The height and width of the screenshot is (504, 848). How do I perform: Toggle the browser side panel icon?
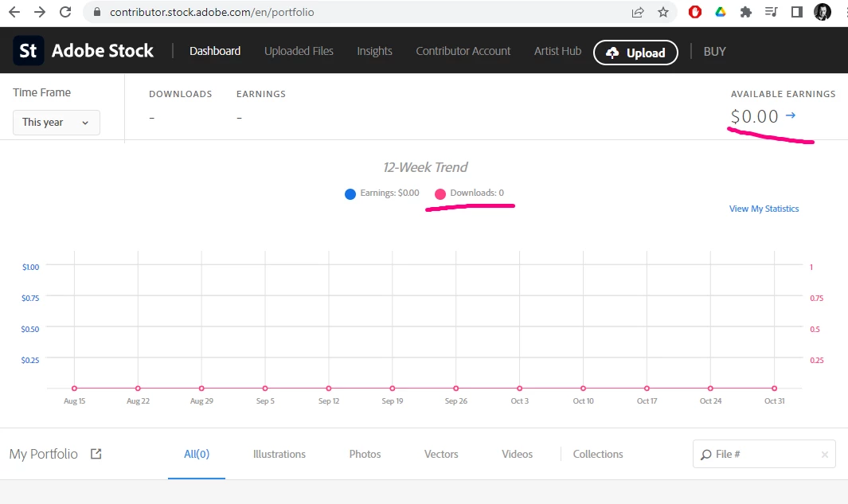click(x=796, y=12)
